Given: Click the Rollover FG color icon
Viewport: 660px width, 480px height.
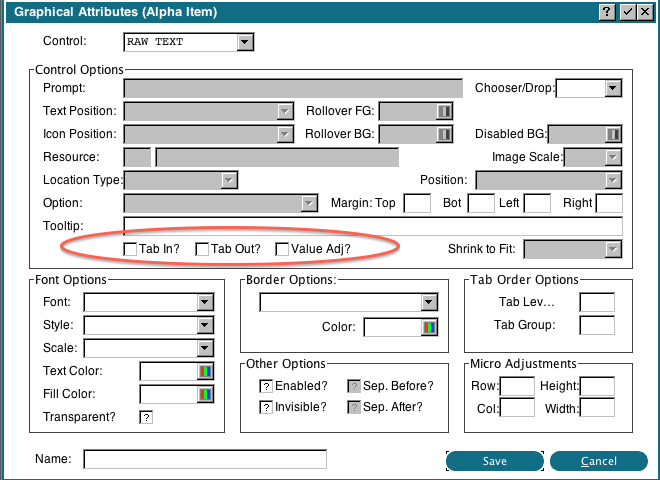Looking at the screenshot, I should [x=444, y=111].
